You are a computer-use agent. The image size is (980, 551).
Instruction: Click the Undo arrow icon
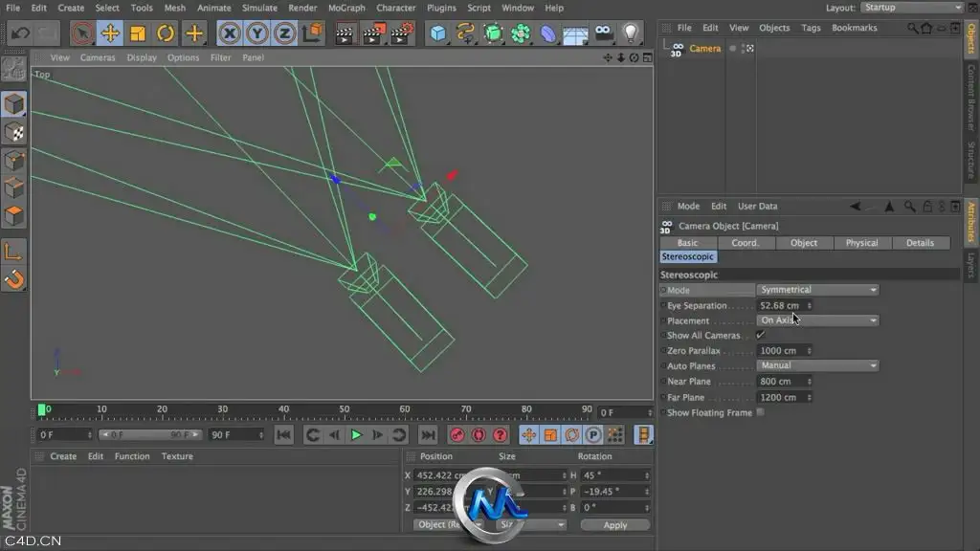(x=20, y=33)
